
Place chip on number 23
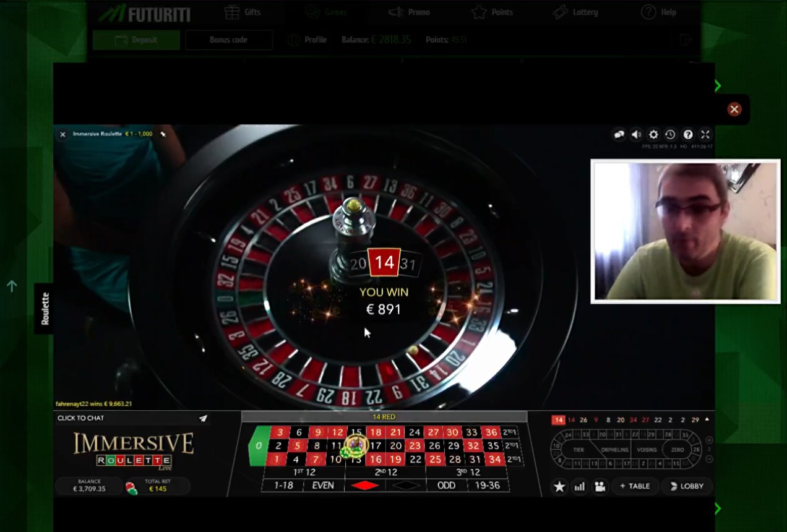tap(415, 445)
